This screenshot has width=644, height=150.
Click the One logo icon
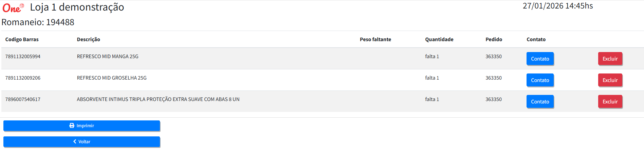13,7
